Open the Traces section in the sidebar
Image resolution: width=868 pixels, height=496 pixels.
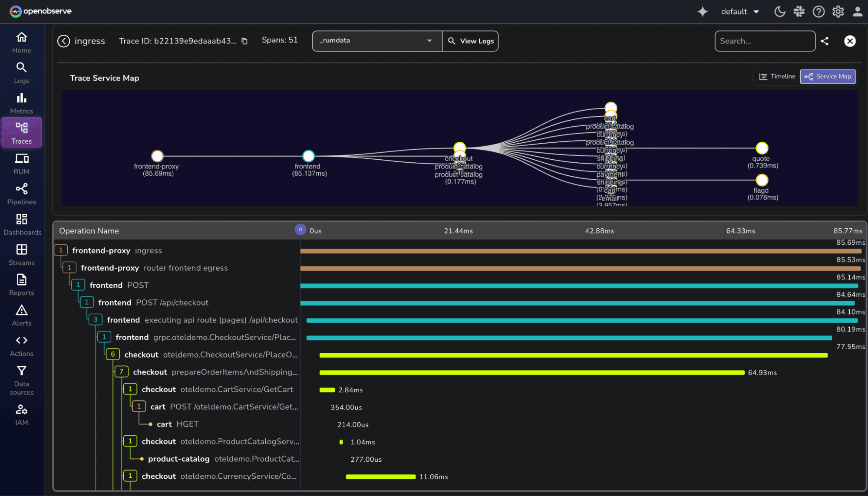21,132
